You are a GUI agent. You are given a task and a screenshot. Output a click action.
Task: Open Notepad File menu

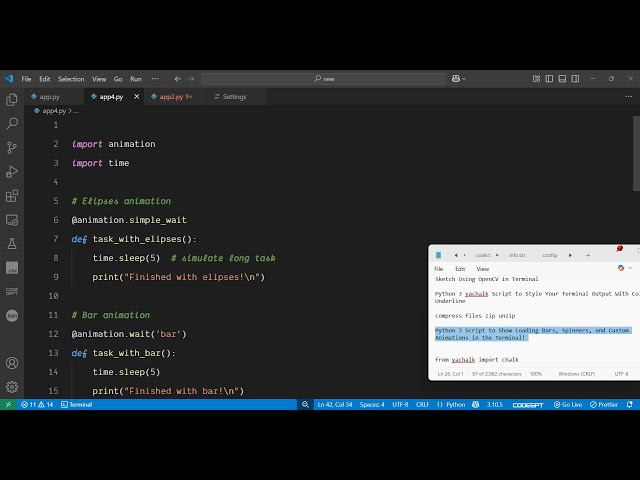point(439,269)
